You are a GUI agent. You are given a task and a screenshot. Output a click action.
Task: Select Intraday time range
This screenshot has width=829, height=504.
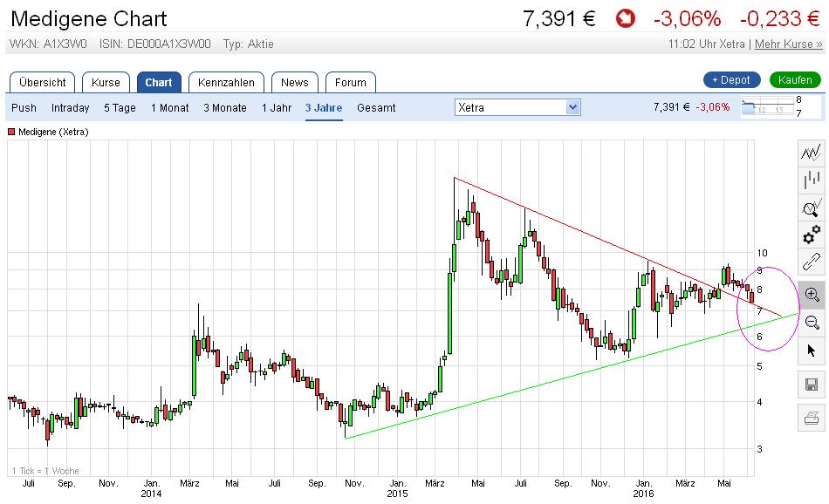71,108
